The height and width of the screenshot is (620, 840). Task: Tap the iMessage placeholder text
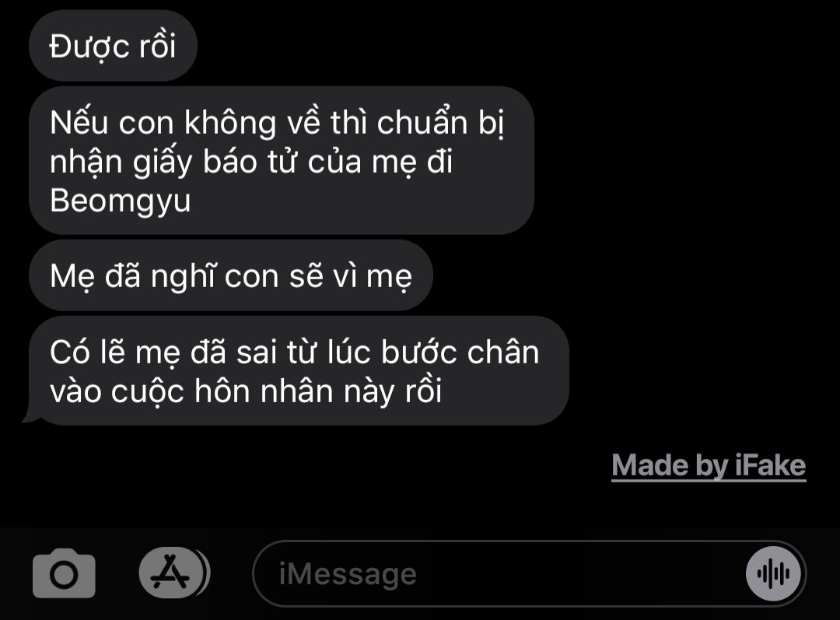[x=348, y=574]
